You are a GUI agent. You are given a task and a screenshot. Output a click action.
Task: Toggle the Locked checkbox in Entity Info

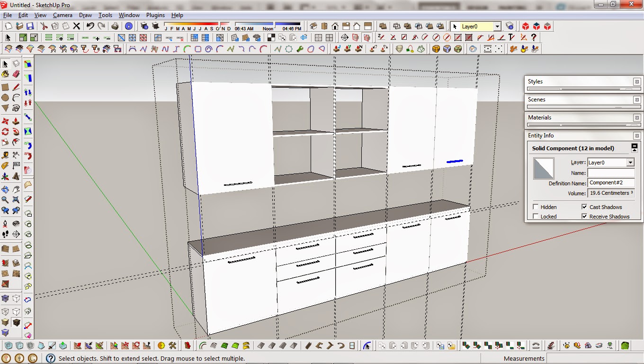pos(536,217)
